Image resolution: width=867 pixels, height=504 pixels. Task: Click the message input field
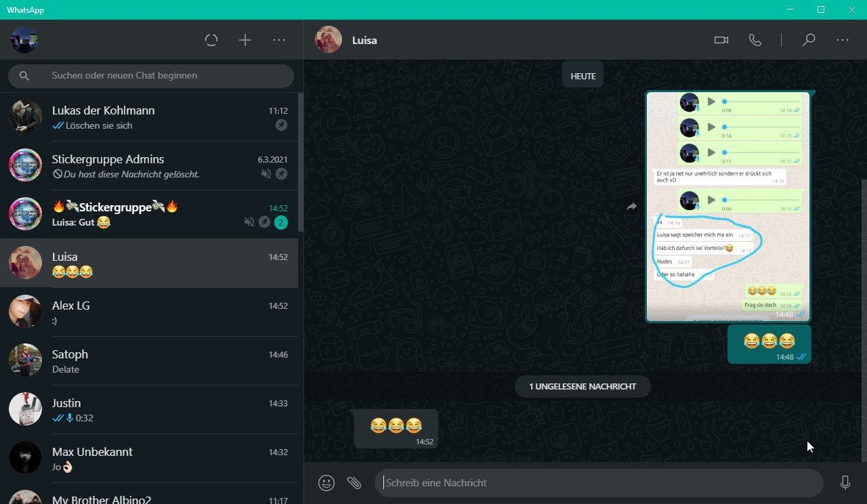click(x=599, y=483)
